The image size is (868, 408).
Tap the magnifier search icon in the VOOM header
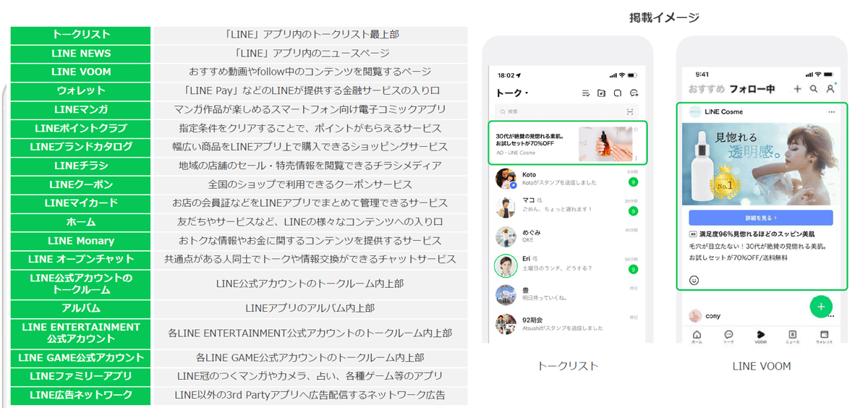pos(814,89)
